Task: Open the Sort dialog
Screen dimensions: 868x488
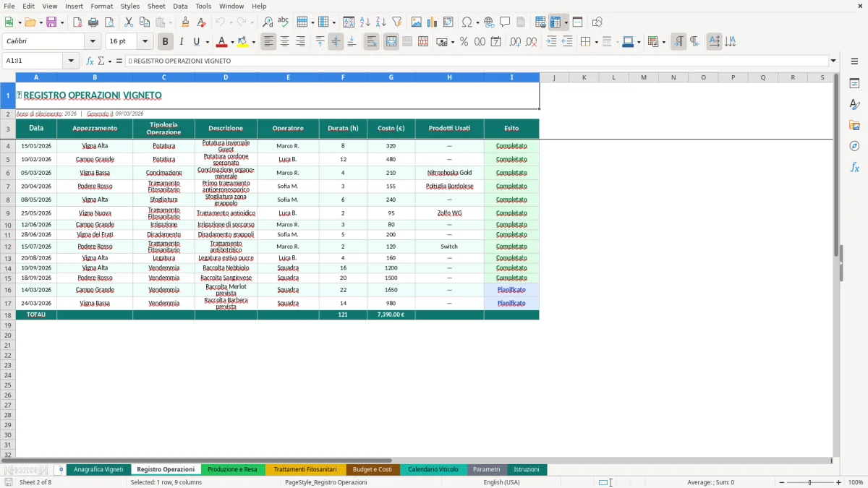Action: (x=349, y=22)
